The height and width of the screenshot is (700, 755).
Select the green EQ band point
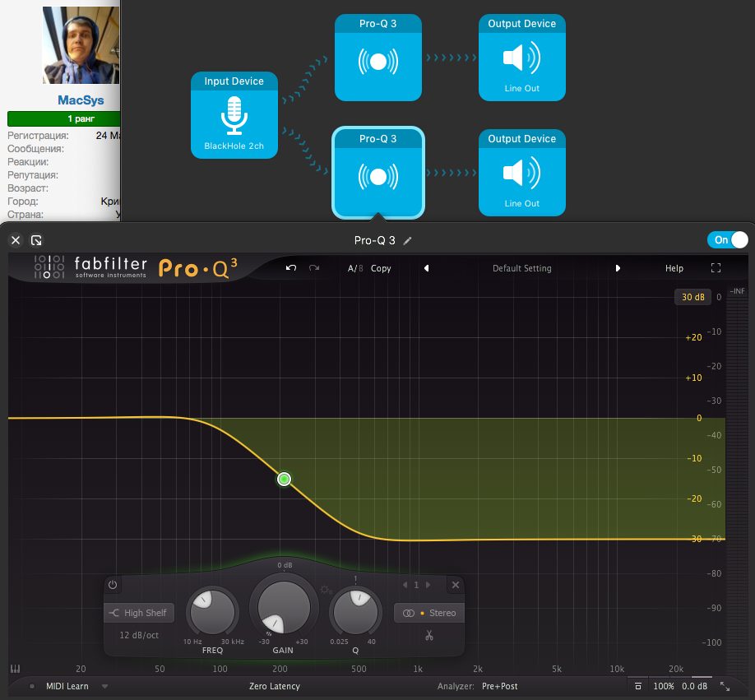click(x=284, y=479)
